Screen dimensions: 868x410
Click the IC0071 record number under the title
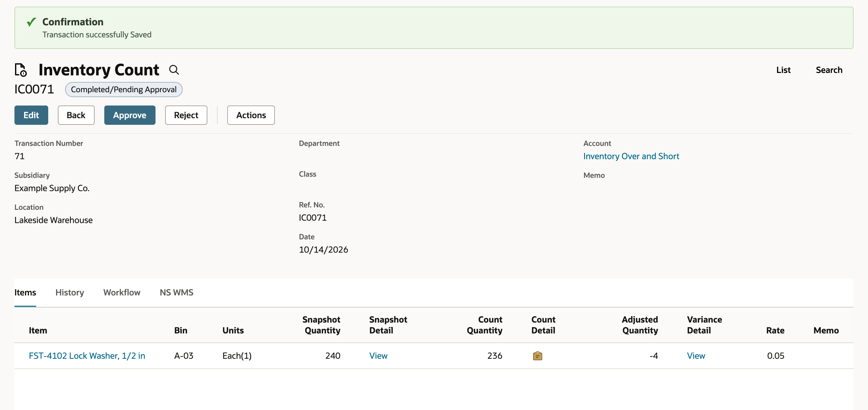click(34, 89)
